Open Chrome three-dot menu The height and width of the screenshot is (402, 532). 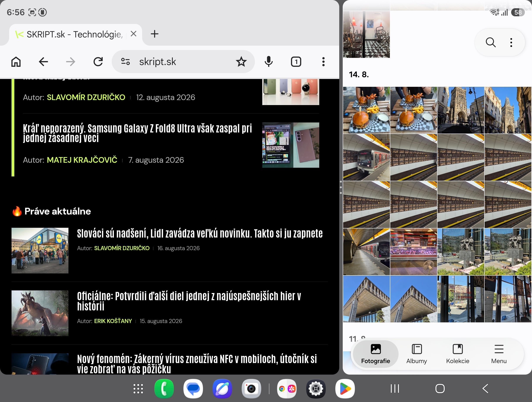coord(323,62)
